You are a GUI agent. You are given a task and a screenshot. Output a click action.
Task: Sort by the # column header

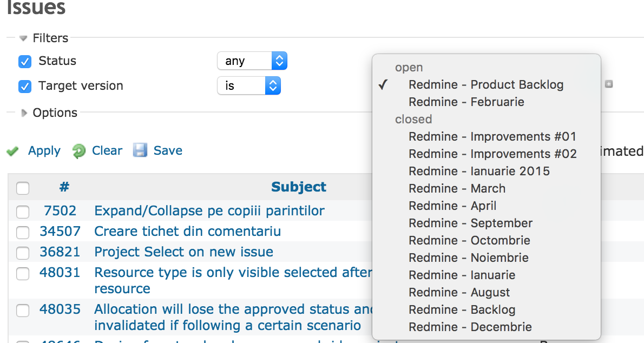[x=64, y=187]
